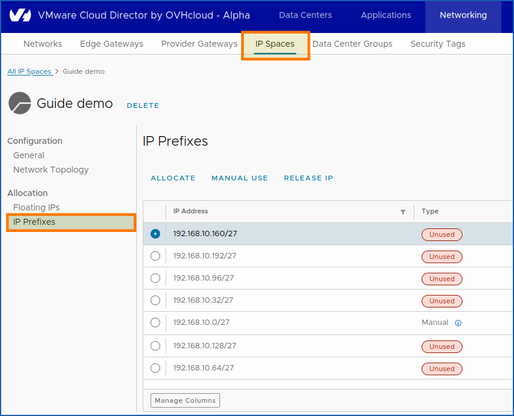514x416 pixels.
Task: Click the 192.168.10.96/27 address cell
Action: click(x=203, y=278)
